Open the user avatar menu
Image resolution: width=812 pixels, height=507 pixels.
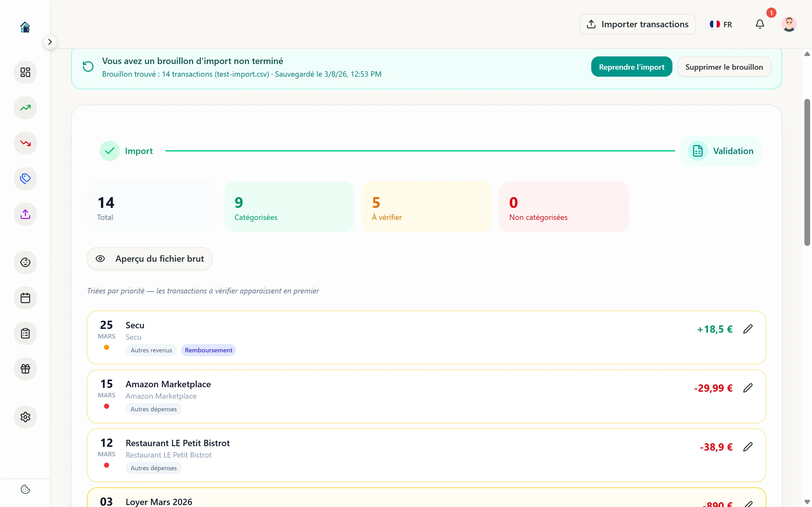(x=789, y=24)
